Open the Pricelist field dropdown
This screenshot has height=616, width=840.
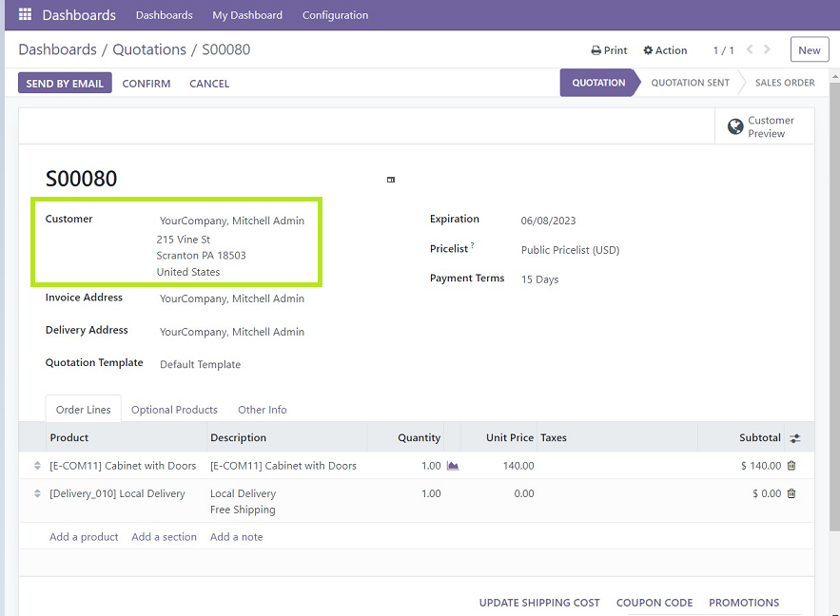tap(570, 250)
